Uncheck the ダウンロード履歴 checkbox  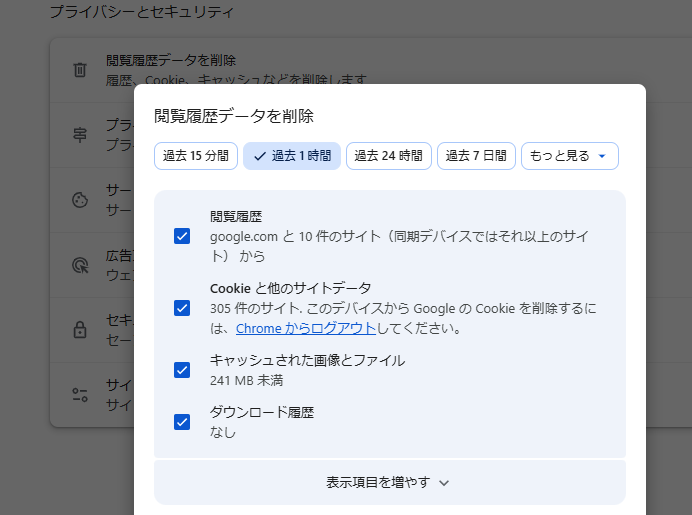182,422
